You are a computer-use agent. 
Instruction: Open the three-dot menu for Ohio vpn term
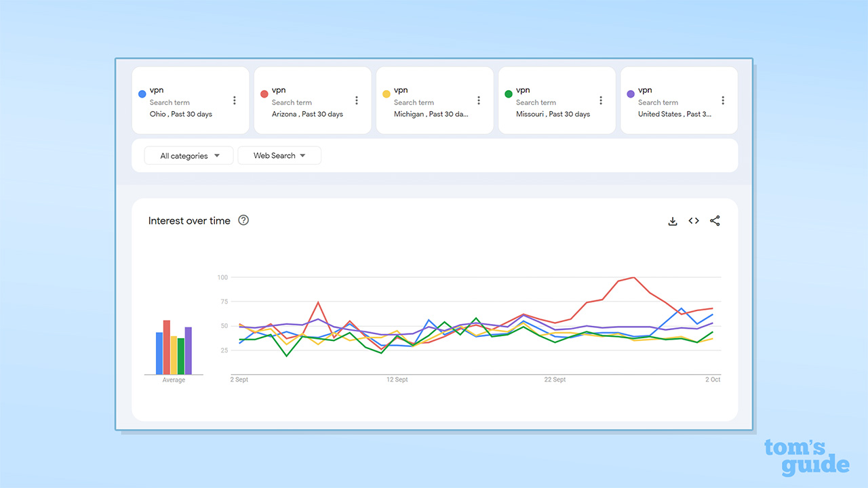click(x=235, y=100)
